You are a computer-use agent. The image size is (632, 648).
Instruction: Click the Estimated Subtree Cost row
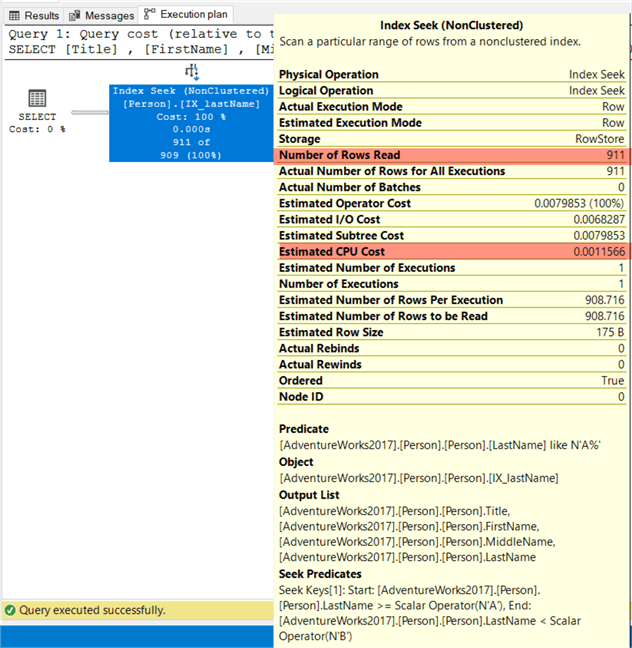tap(452, 236)
